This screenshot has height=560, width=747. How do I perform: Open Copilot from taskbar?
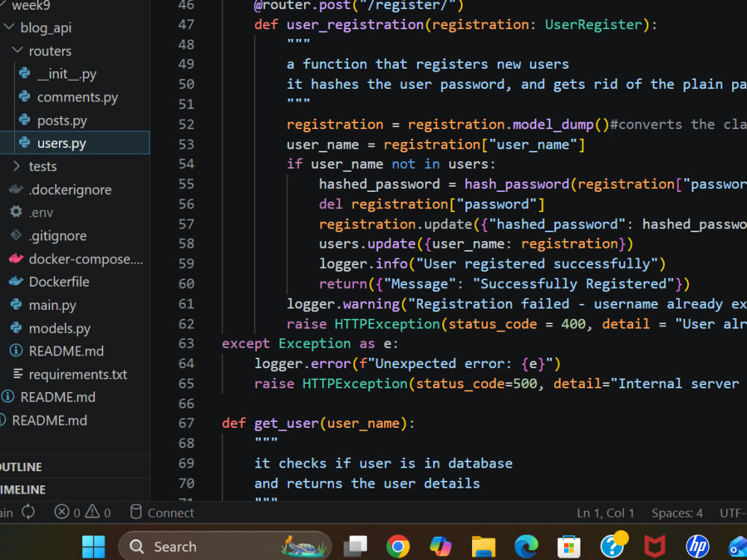[x=441, y=547]
